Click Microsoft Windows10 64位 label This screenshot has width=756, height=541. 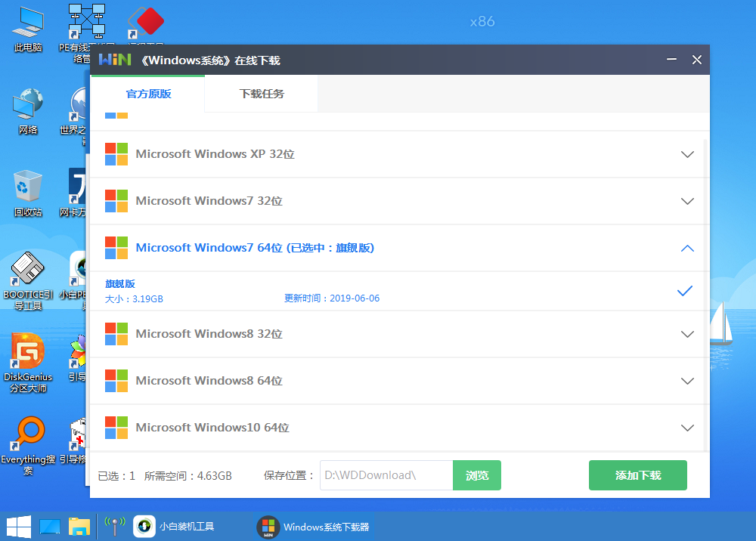click(x=212, y=428)
